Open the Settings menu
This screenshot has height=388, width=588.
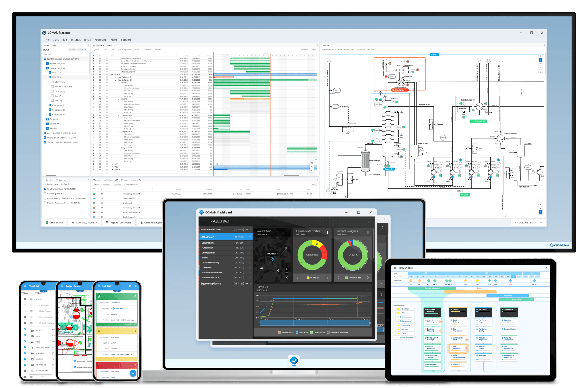[76, 40]
